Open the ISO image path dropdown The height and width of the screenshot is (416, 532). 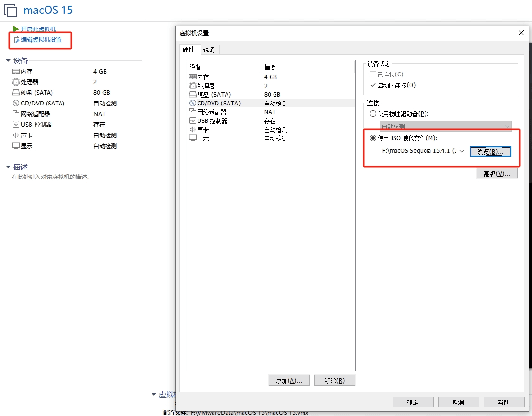pyautogui.click(x=462, y=151)
